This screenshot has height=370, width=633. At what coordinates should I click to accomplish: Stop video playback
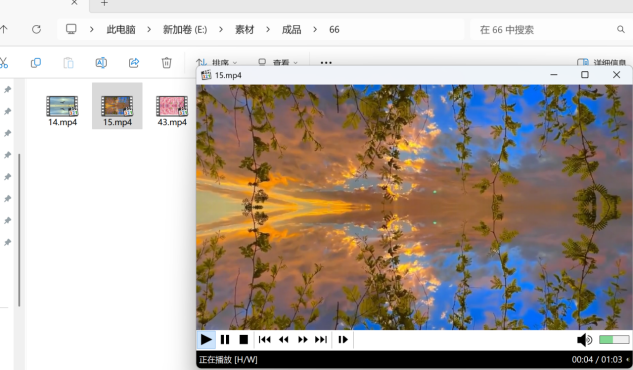243,340
